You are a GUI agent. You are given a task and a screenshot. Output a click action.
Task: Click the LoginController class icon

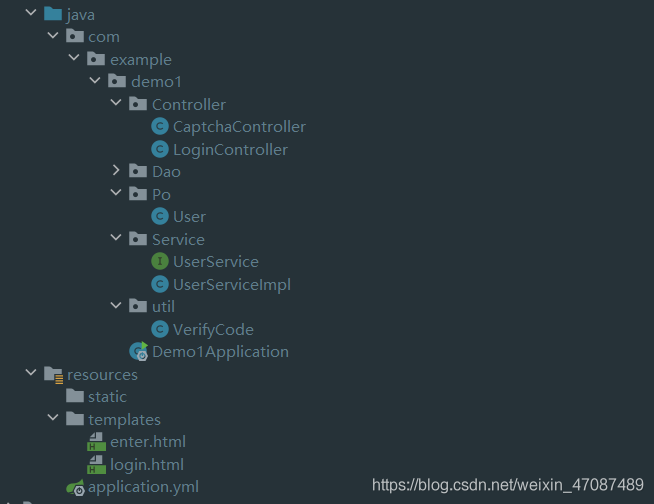159,150
